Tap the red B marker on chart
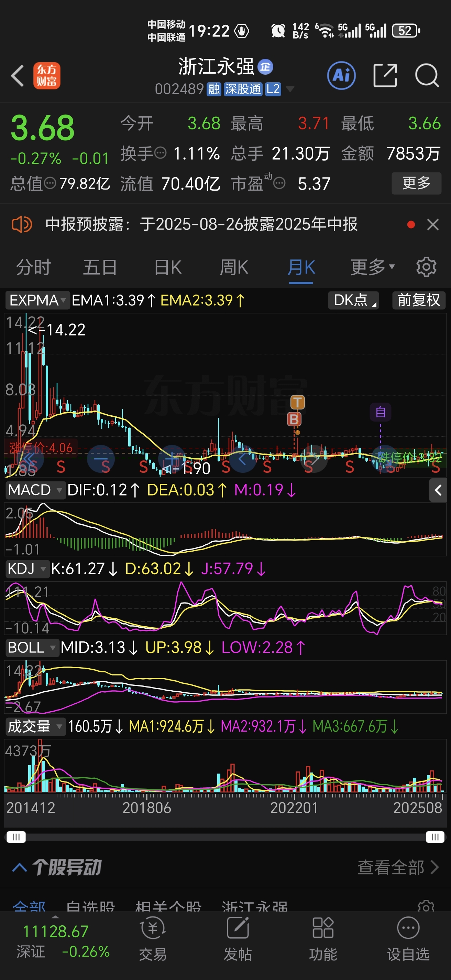This screenshot has height=980, width=451. click(294, 419)
